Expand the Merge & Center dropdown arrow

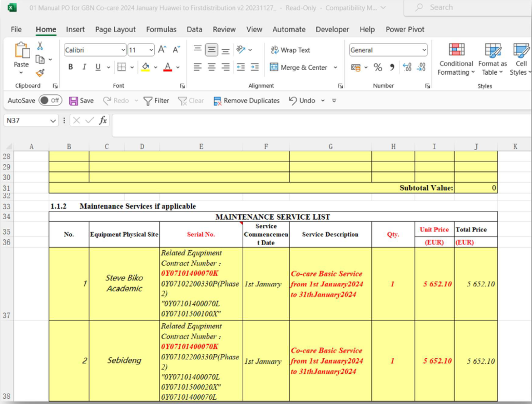coord(335,68)
